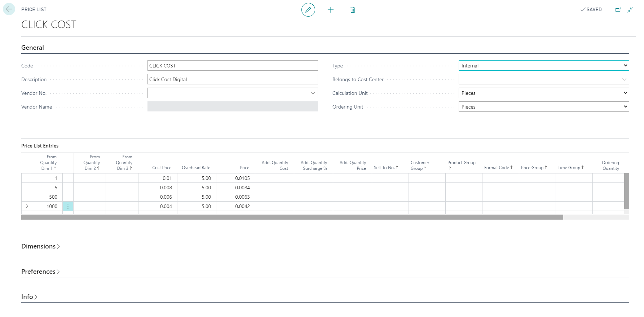Sort by Price Group column
Viewport: 644px width, 317px height.
pyautogui.click(x=534, y=168)
